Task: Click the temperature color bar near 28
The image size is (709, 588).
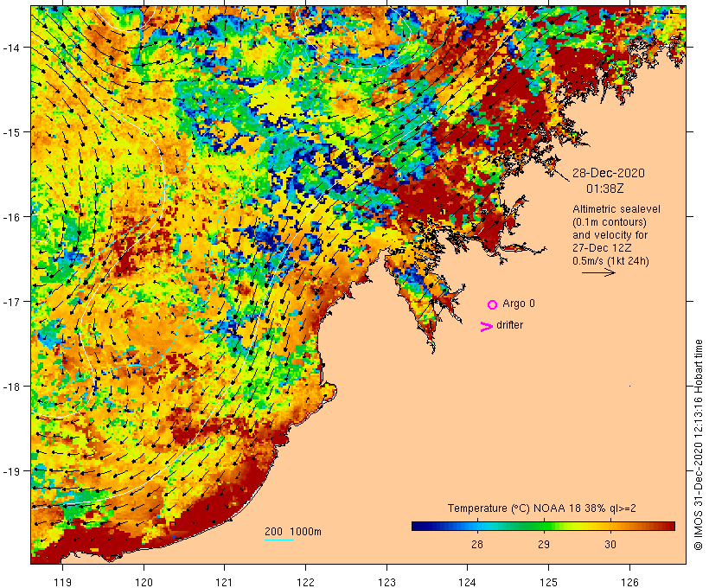Action: [477, 526]
